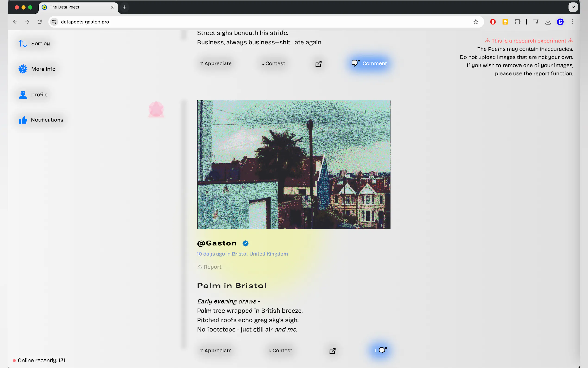Appreciate the Palm in Bristol poem
Viewport: 588px width, 368px height.
pyautogui.click(x=216, y=350)
